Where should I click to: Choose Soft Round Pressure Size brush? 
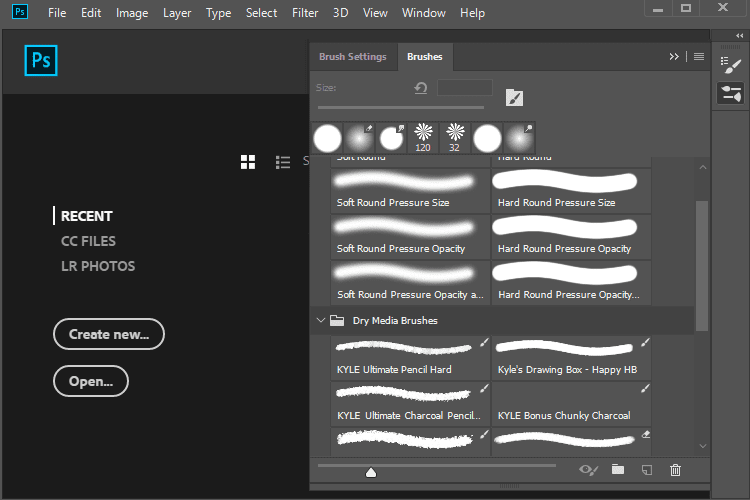click(x=410, y=190)
